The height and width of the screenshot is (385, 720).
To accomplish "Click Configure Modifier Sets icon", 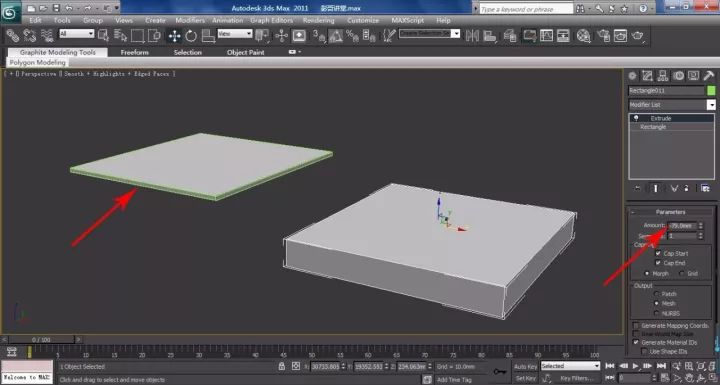I will tap(705, 188).
